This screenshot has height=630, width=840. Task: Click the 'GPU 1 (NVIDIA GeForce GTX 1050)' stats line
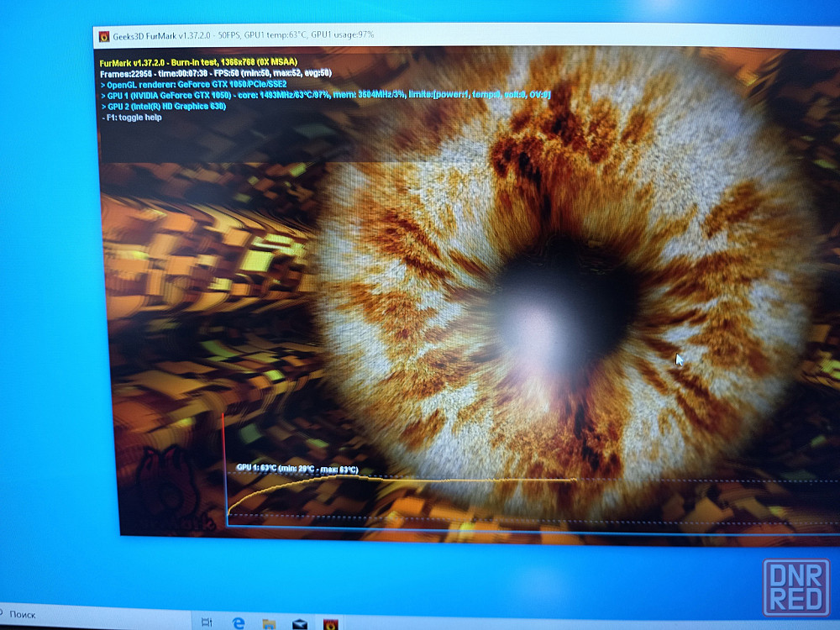[x=325, y=95]
